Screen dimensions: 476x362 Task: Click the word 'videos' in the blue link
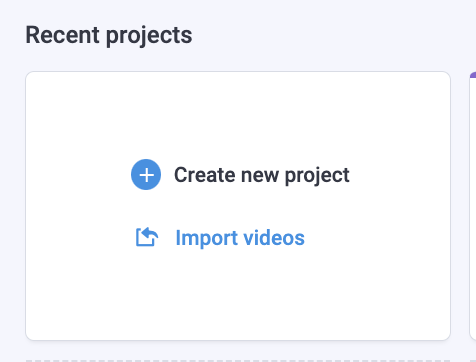274,238
